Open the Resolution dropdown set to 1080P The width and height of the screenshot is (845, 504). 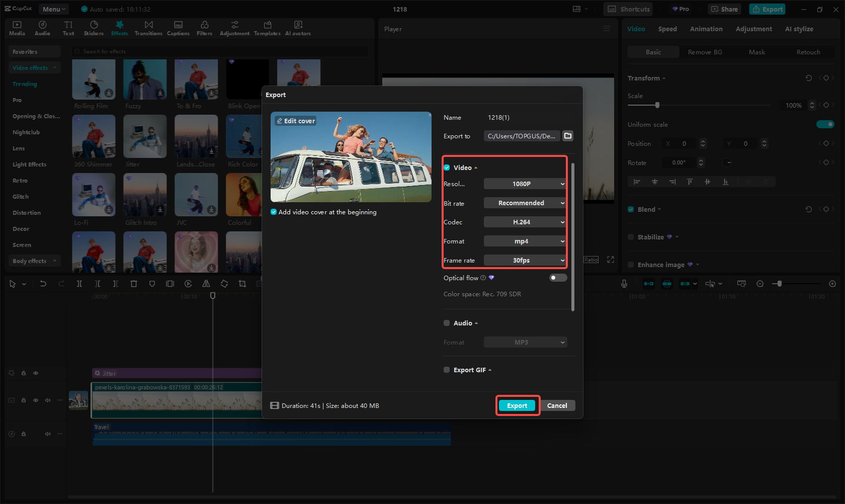pos(525,184)
